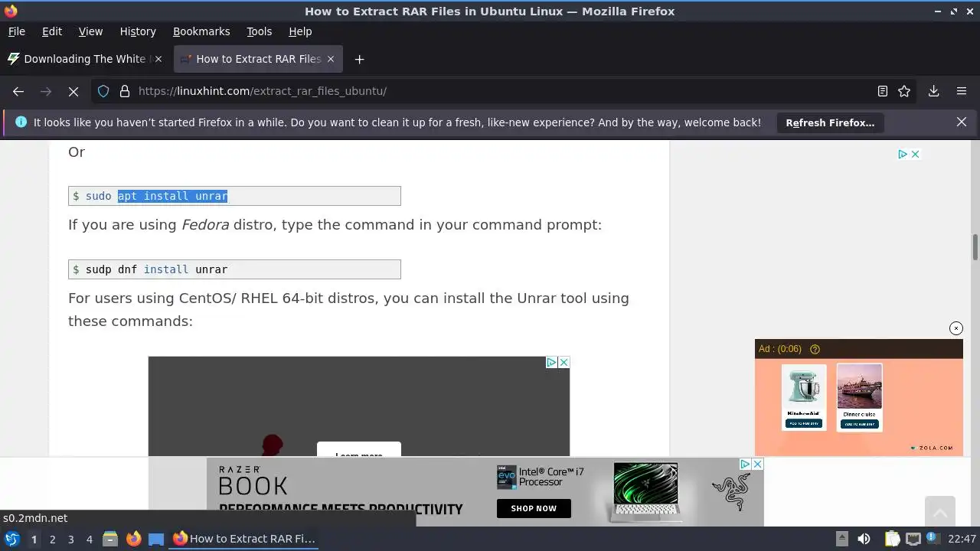Click the 'sudp dnf install unrar' code box
980x551 pixels.
pyautogui.click(x=234, y=269)
